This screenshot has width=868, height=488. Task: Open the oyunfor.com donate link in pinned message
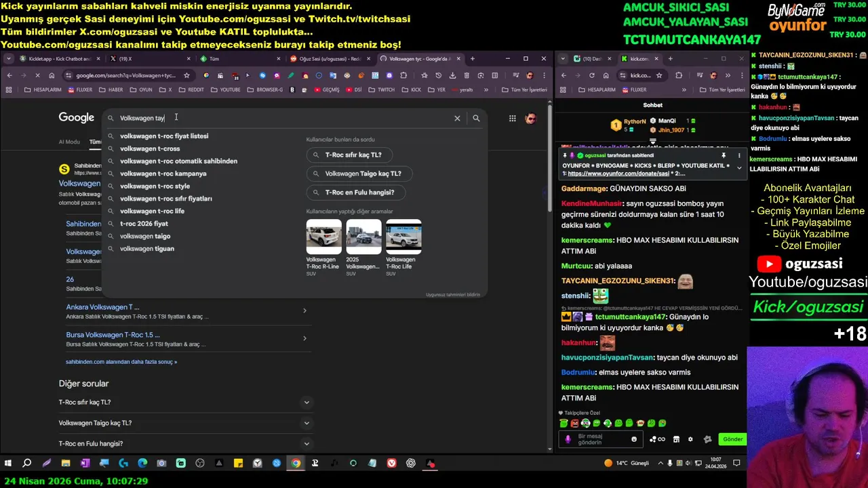click(618, 174)
